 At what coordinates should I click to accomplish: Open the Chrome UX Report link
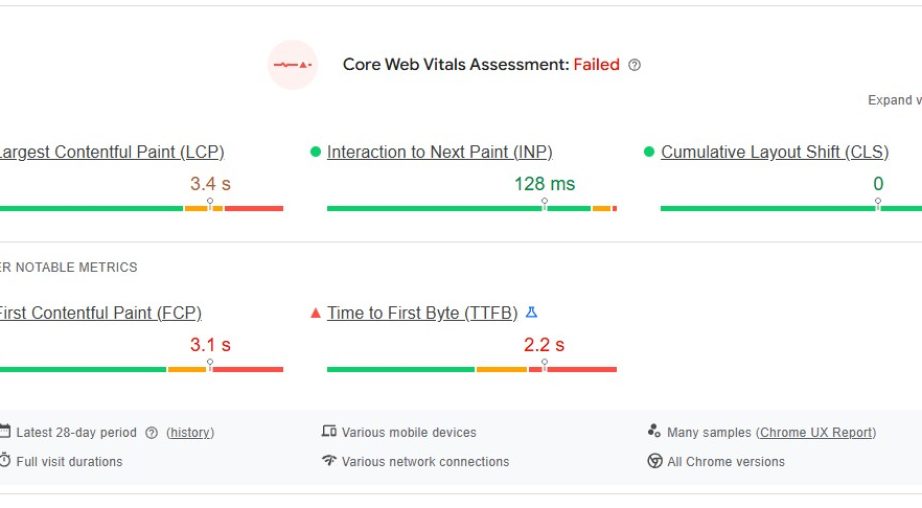pyautogui.click(x=816, y=433)
